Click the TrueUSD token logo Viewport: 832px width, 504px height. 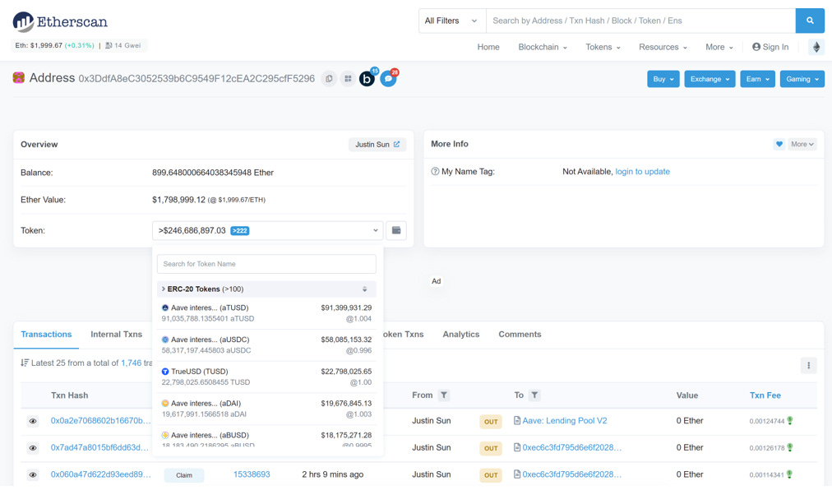tap(165, 372)
